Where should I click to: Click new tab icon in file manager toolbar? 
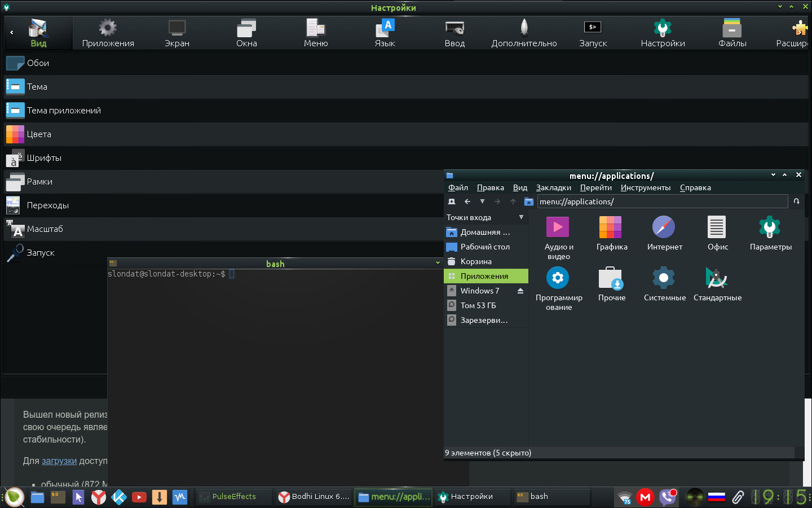[452, 202]
